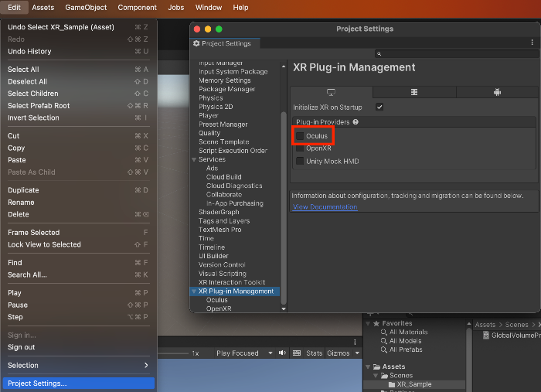The width and height of the screenshot is (541, 392).
Task: Open the Help menu
Action: [x=240, y=8]
